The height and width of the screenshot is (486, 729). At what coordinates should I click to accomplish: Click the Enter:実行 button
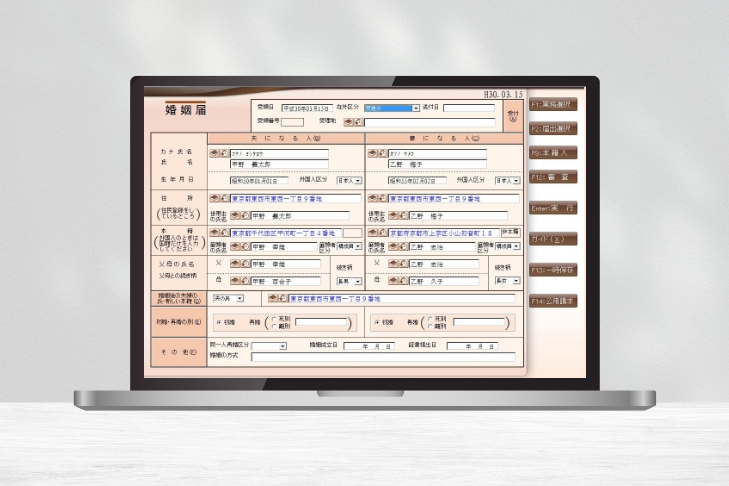(553, 208)
